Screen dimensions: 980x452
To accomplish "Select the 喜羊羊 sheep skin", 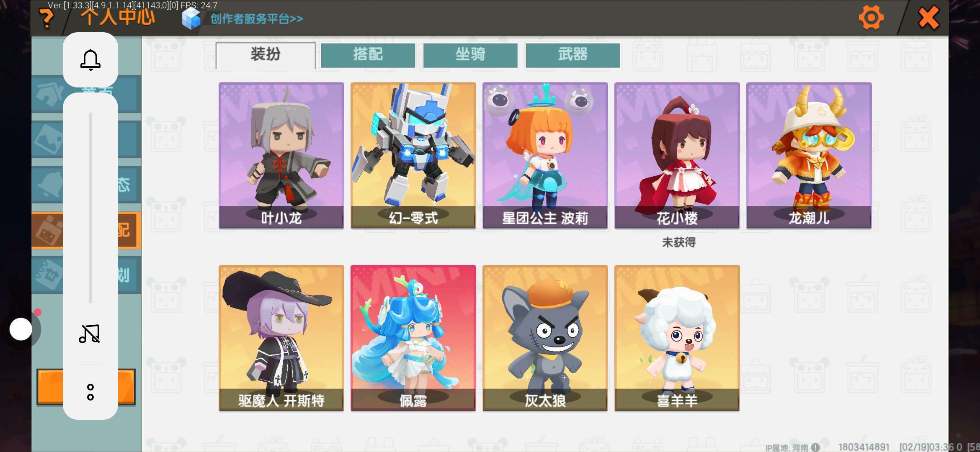I will click(677, 338).
